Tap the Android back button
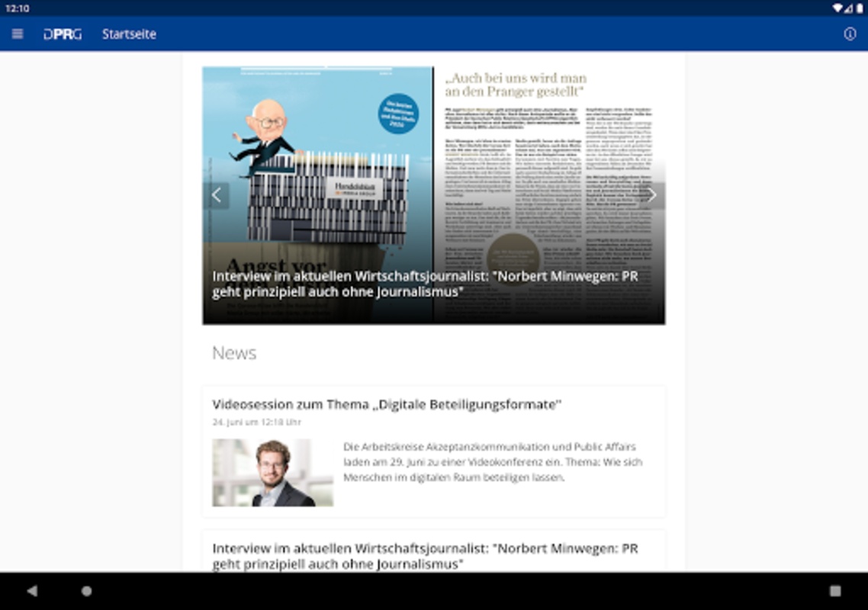Image resolution: width=868 pixels, height=610 pixels. click(32, 591)
